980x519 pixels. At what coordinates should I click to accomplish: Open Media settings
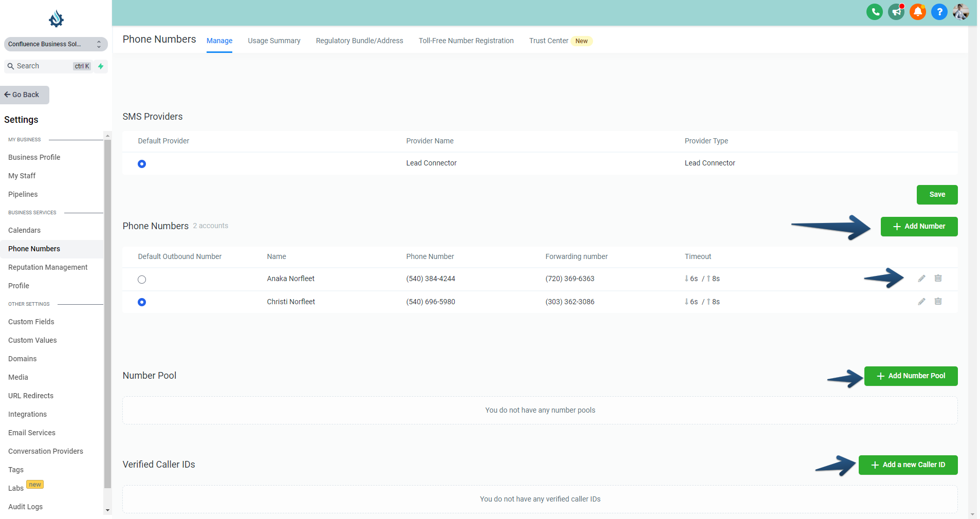18,377
